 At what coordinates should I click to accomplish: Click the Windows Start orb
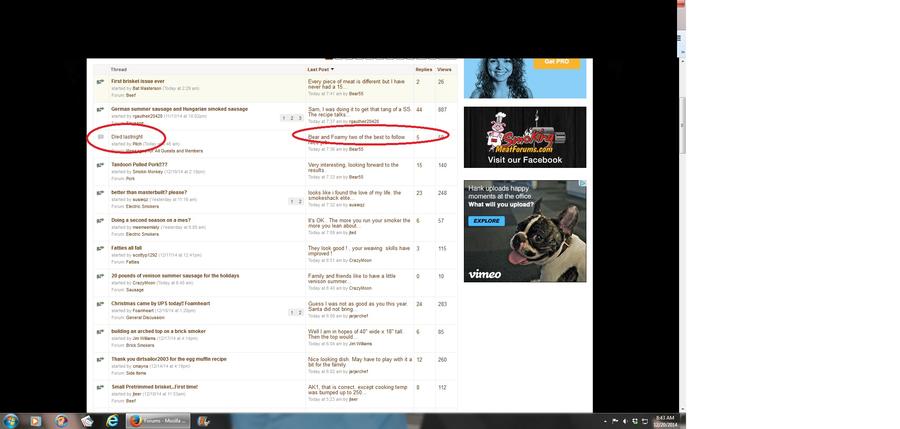12,421
